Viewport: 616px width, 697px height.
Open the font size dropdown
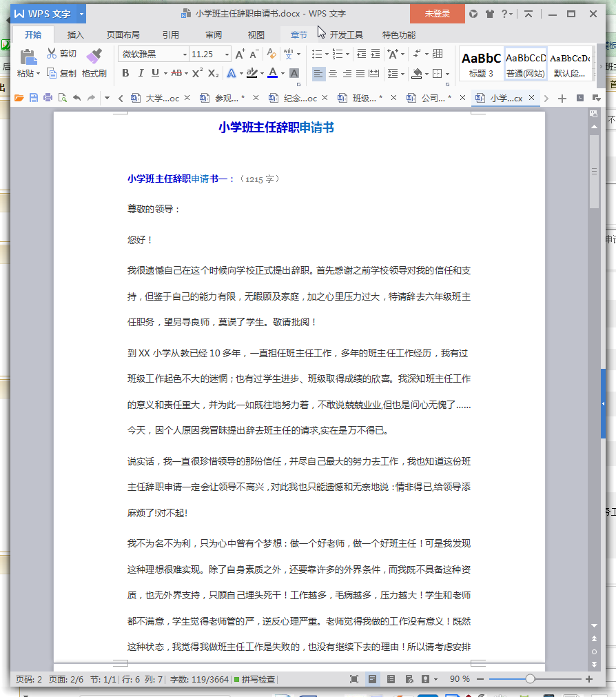tap(227, 54)
